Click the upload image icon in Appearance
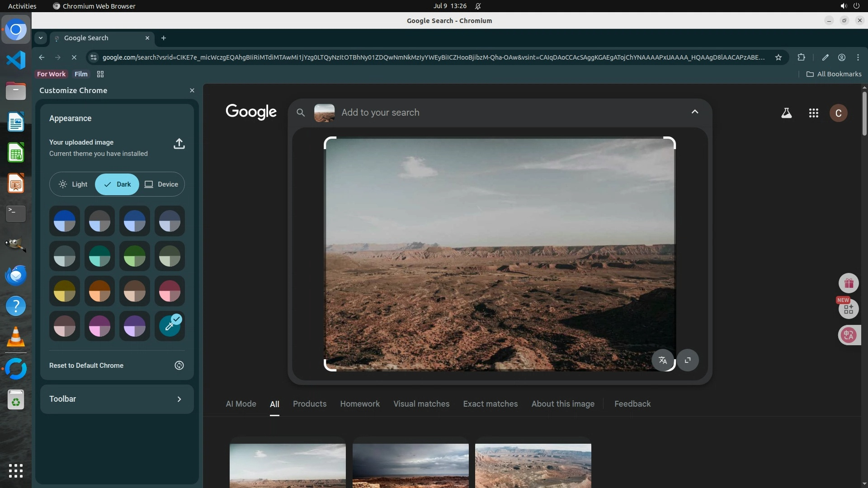This screenshot has width=868, height=488. pos(179,144)
